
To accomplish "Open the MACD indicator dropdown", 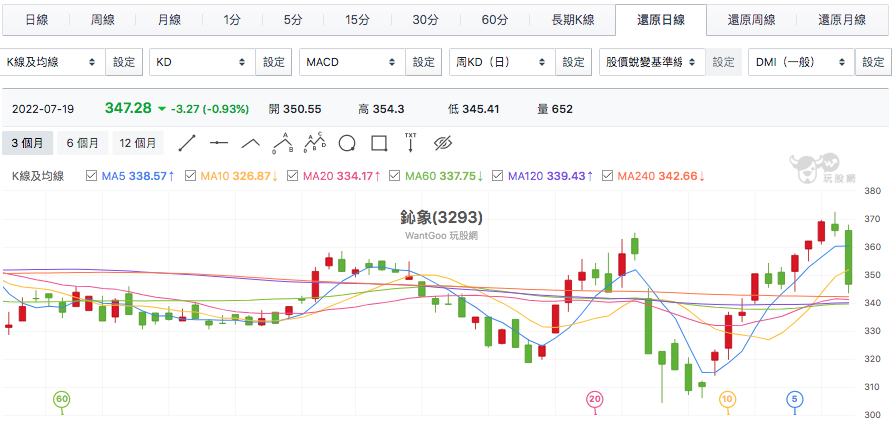I will (x=352, y=62).
